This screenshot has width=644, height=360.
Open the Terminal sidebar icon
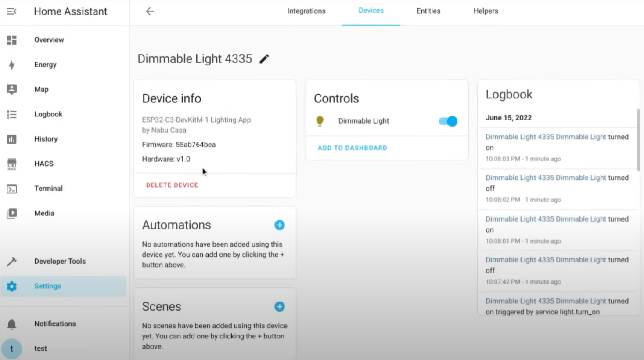click(x=12, y=188)
